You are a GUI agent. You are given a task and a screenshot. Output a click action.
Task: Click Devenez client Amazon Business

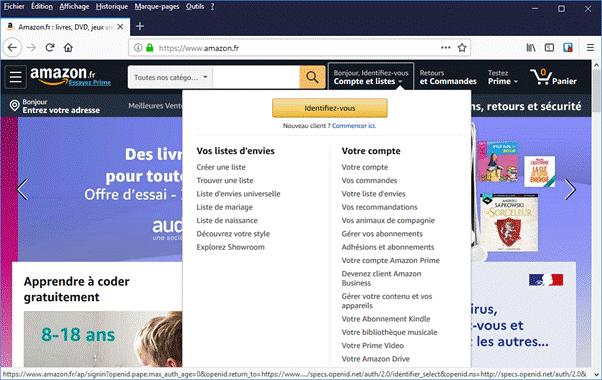(381, 278)
